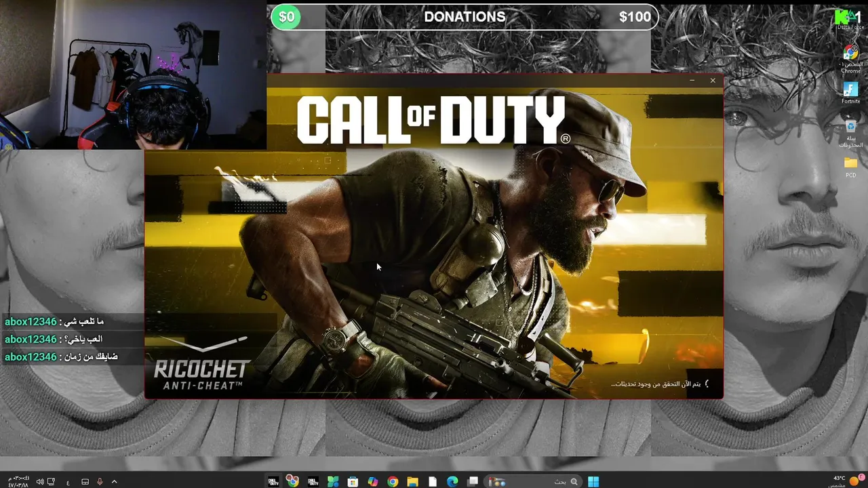Switch the Arabic input language indicator

(x=68, y=483)
